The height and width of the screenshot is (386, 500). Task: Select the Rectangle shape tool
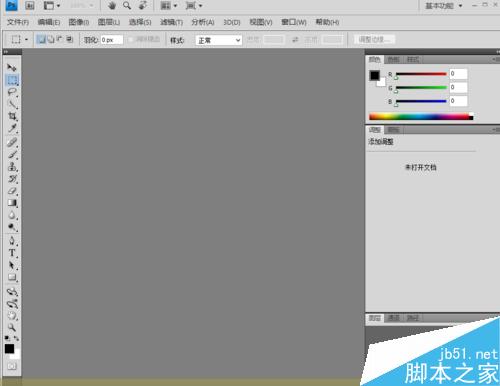(x=12, y=277)
